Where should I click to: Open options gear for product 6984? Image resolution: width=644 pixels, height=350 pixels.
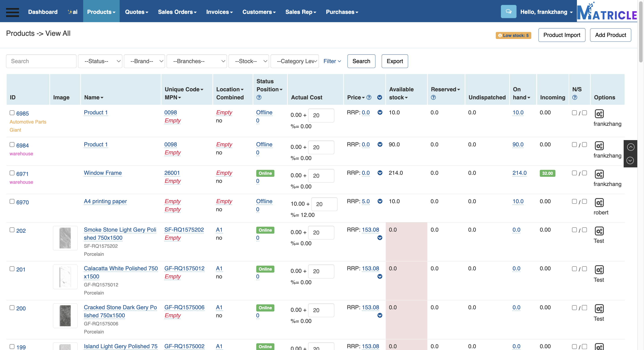(x=599, y=146)
